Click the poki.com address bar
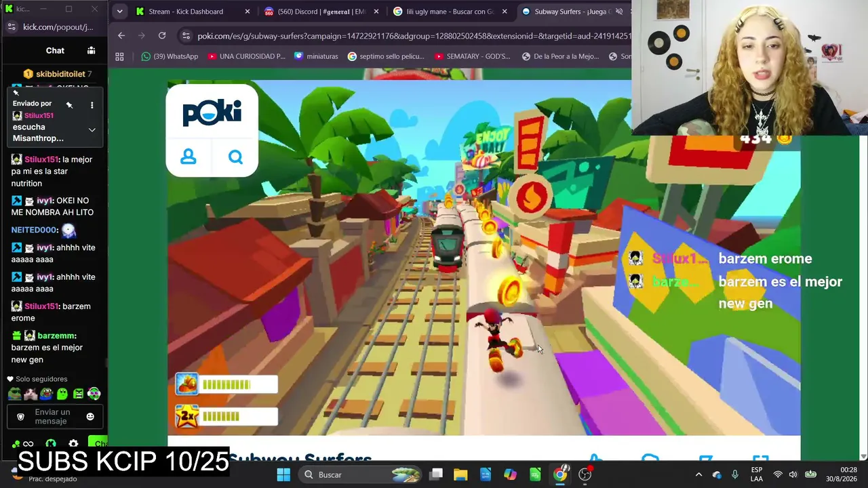The height and width of the screenshot is (488, 868). click(x=414, y=36)
